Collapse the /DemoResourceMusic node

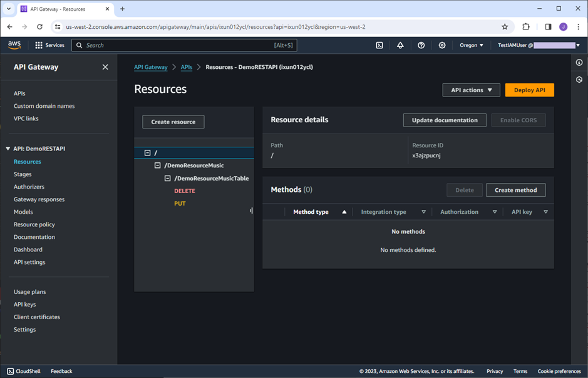point(158,165)
